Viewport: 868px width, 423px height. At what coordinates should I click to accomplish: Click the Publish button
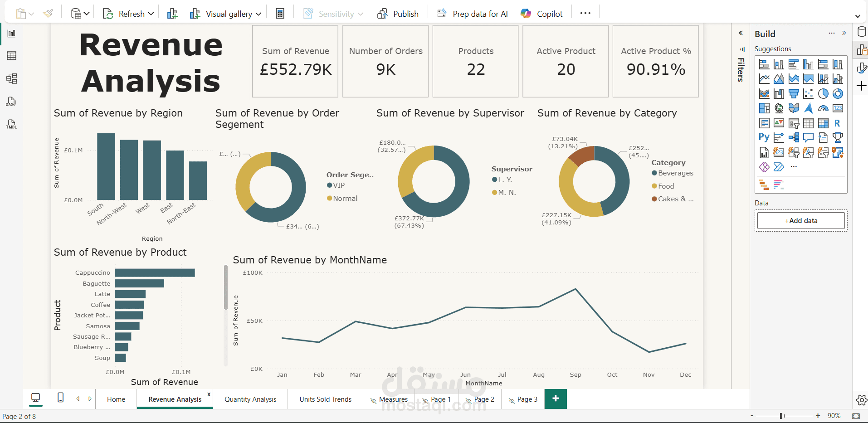(x=398, y=13)
